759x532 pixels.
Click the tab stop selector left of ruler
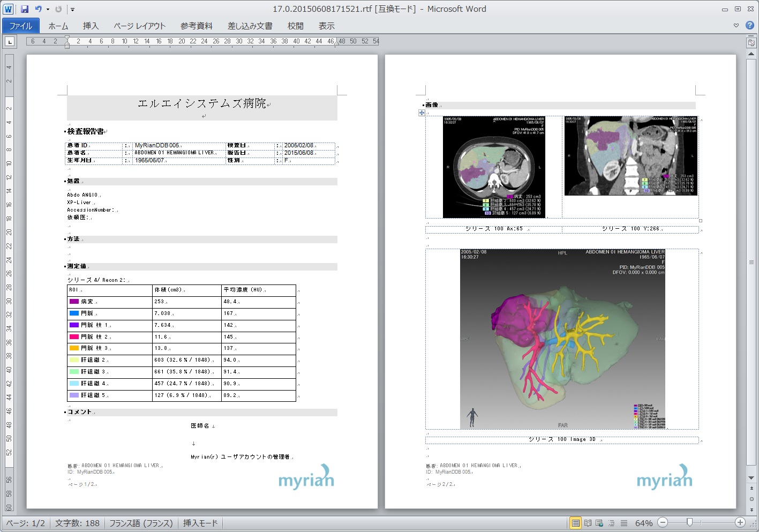tap(10, 41)
